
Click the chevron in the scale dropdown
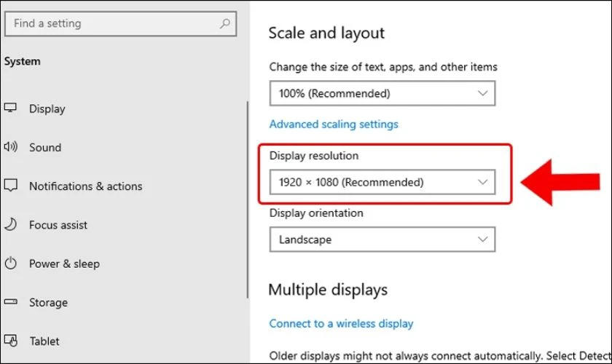483,93
